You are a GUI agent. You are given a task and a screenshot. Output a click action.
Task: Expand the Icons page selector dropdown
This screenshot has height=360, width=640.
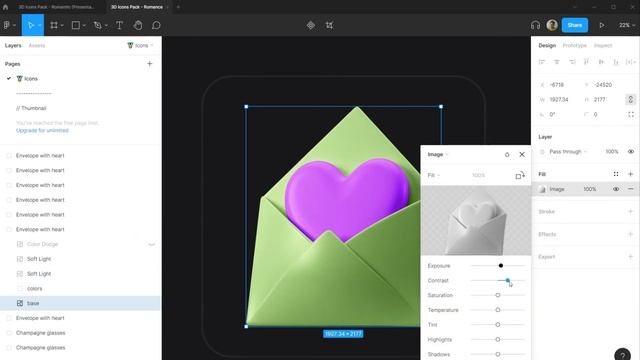tap(140, 46)
